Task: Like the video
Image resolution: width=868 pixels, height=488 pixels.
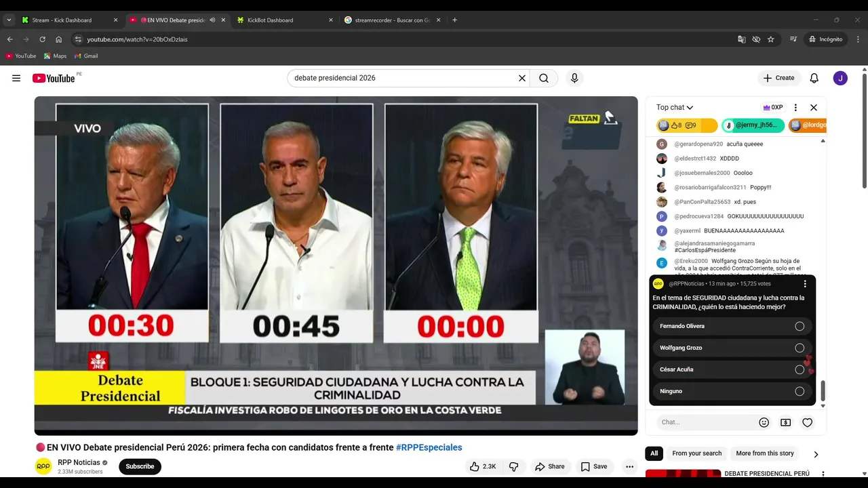Action: [482, 466]
